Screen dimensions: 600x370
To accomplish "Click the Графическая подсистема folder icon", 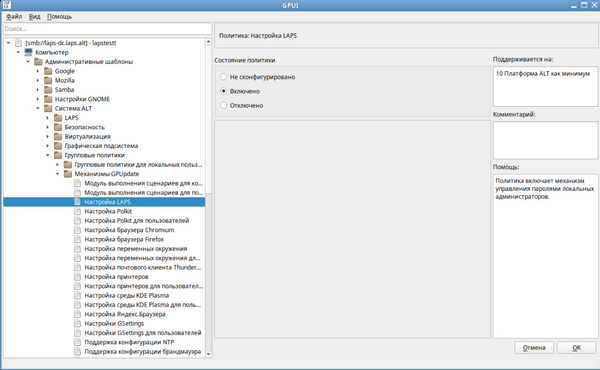I will coord(58,146).
